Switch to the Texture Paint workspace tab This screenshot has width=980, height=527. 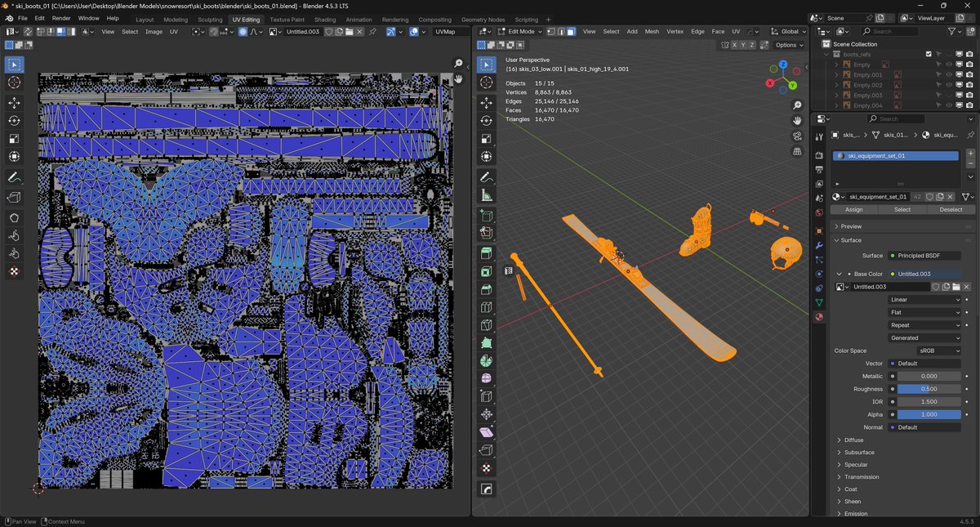(287, 20)
